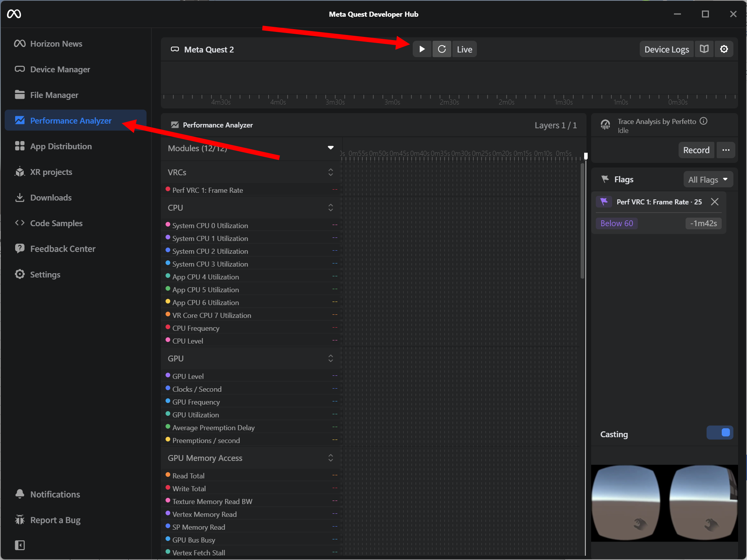747x560 pixels.
Task: Dismiss the Perf VRC 1 flag
Action: click(x=715, y=202)
